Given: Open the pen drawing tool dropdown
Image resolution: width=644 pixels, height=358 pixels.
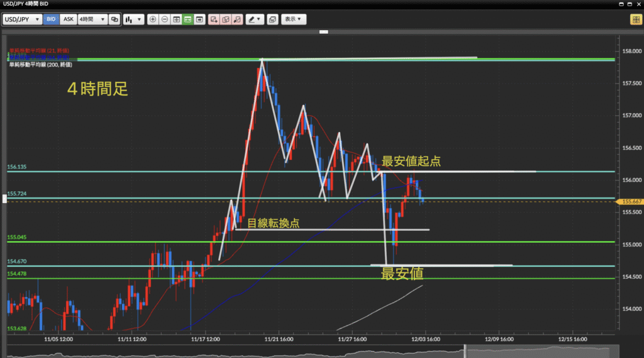Looking at the screenshot, I should (255, 20).
